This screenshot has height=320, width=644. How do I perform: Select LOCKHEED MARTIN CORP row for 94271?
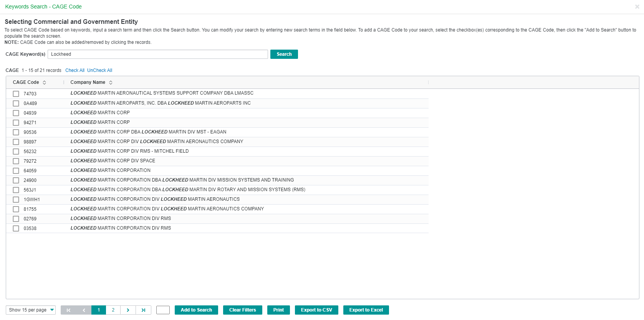point(217,123)
